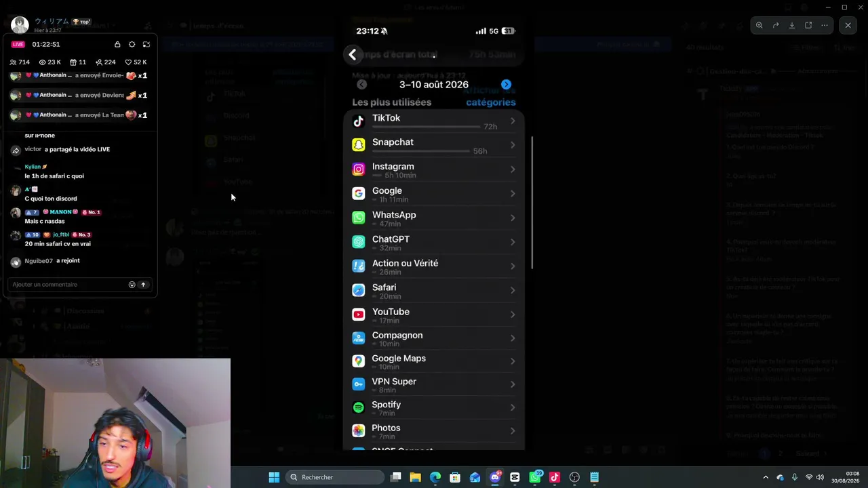Image resolution: width=868 pixels, height=488 pixels.
Task: Download the previewed image
Action: (792, 26)
